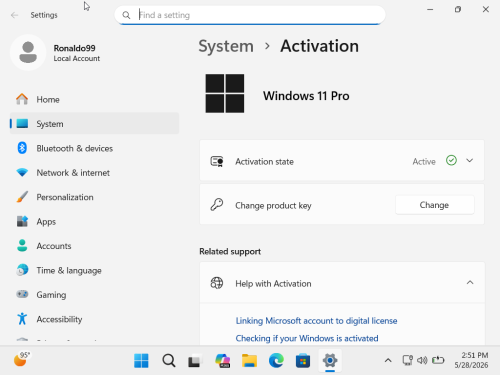Click the Bluetooth icon in sidebar

pos(22,148)
